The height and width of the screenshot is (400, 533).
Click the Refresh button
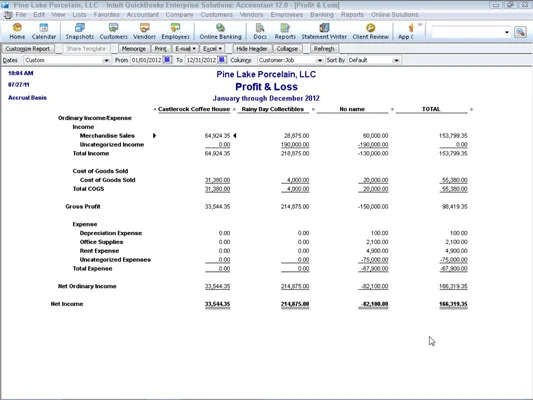coord(324,49)
